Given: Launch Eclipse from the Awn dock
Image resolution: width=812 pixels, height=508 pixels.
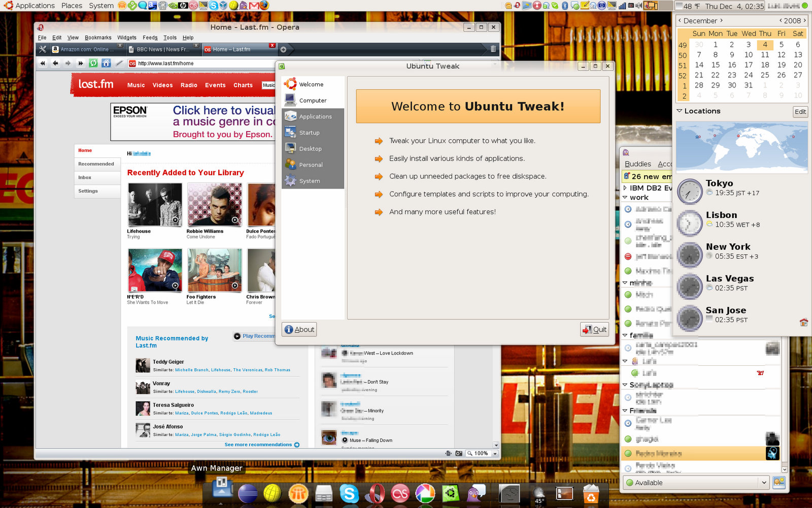Looking at the screenshot, I should pyautogui.click(x=248, y=493).
